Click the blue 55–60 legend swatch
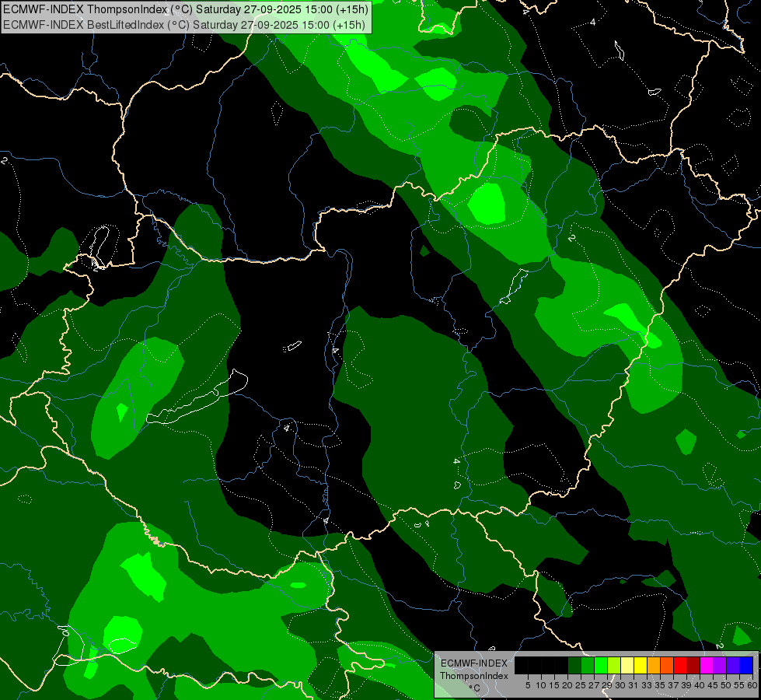Screen dimensions: 761x700 pyautogui.click(x=746, y=665)
